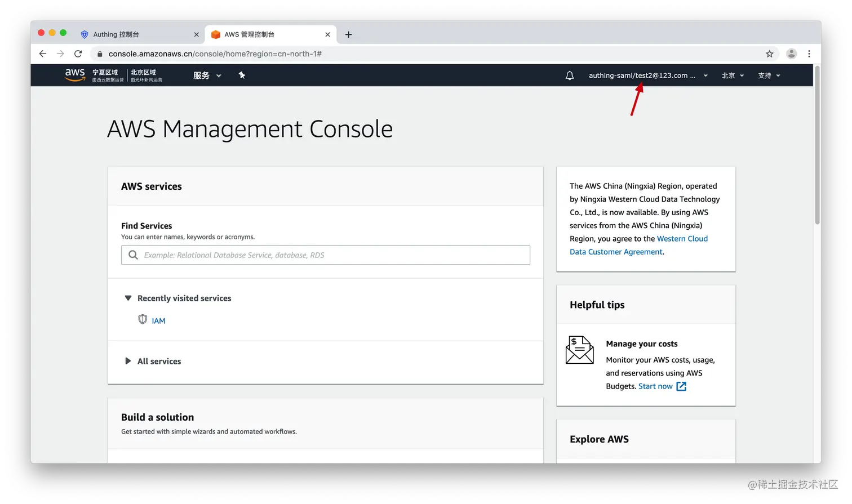The height and width of the screenshot is (504, 852).
Task: Open a new browser tab
Action: point(348,34)
